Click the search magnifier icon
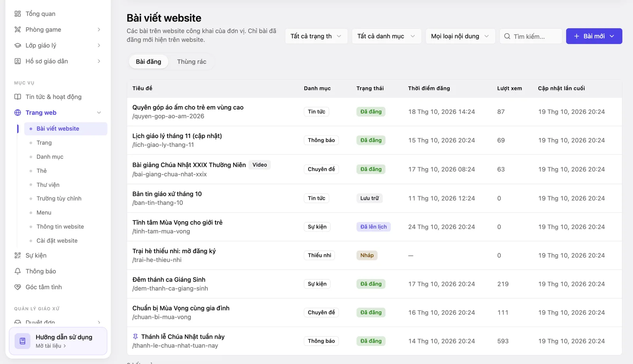Viewport: 633px width, 364px height. (507, 36)
